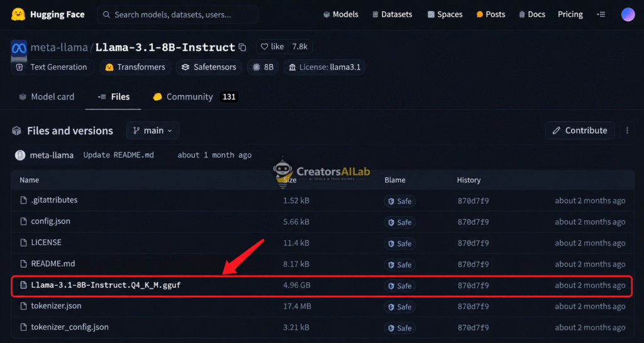The width and height of the screenshot is (644, 343).
Task: Open the README.md file
Action: click(53, 264)
